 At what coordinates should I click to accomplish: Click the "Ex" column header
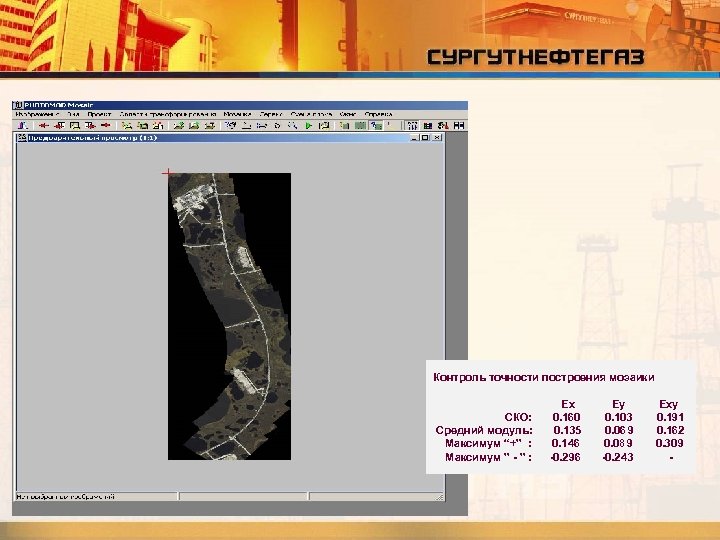point(568,404)
